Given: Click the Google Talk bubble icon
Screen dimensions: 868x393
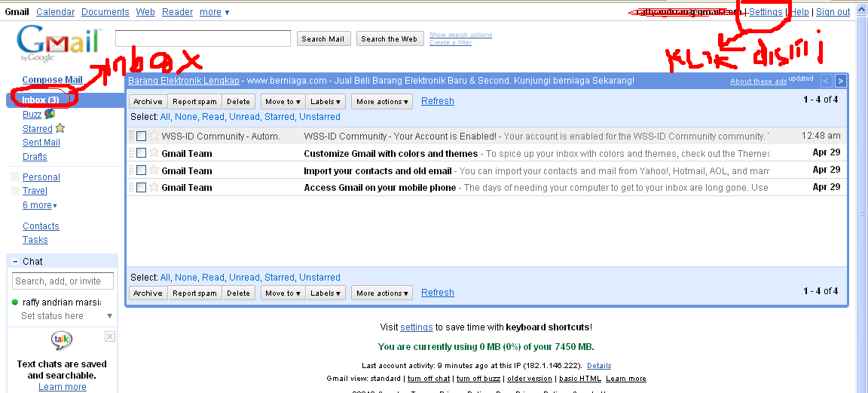Looking at the screenshot, I should pyautogui.click(x=62, y=341).
